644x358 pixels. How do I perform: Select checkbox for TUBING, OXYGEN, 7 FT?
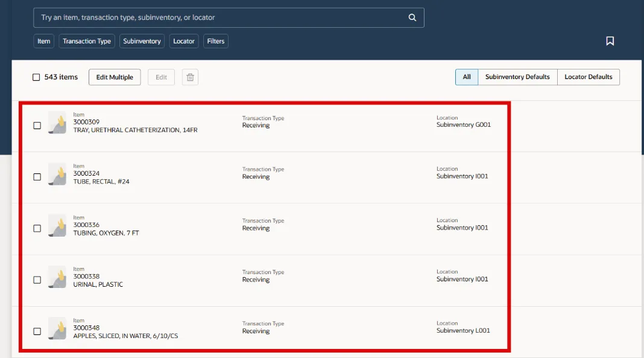tap(37, 229)
